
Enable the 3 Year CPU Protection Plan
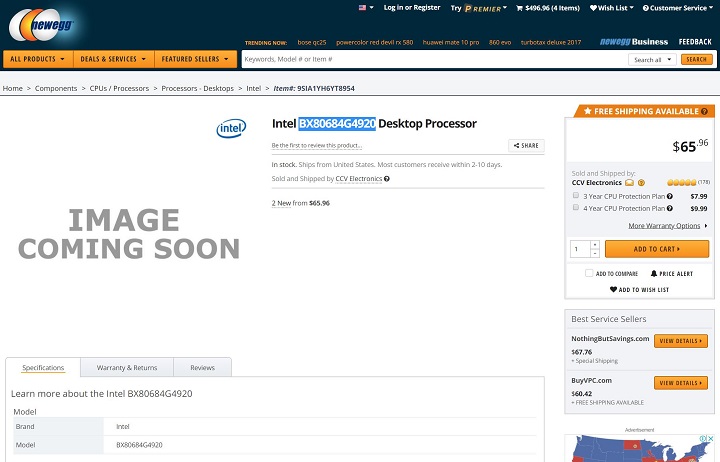pyautogui.click(x=576, y=196)
